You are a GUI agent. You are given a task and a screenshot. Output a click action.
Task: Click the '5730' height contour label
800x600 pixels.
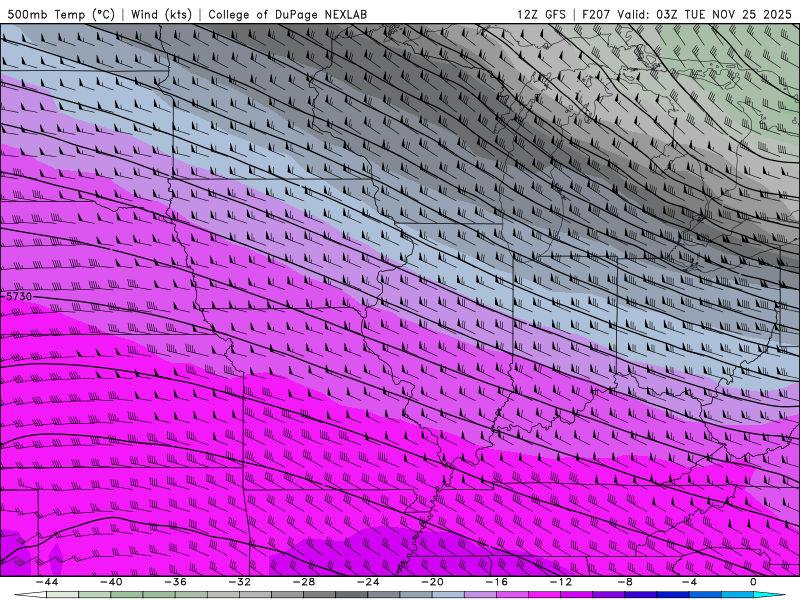18,296
